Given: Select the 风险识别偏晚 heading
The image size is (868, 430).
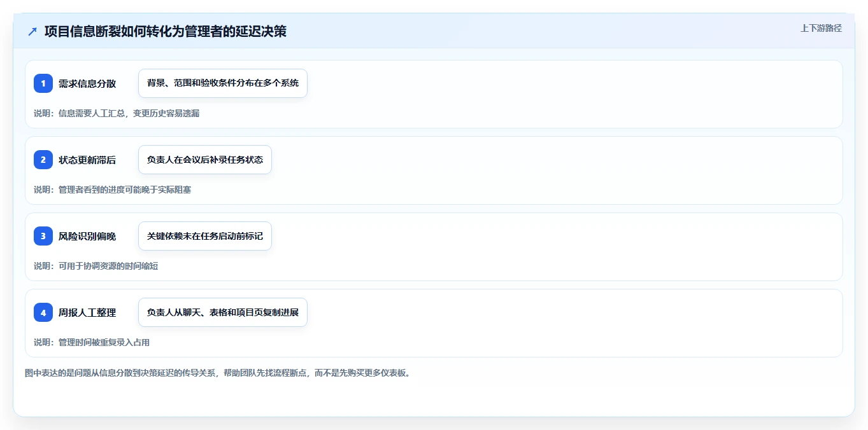Looking at the screenshot, I should [x=87, y=236].
